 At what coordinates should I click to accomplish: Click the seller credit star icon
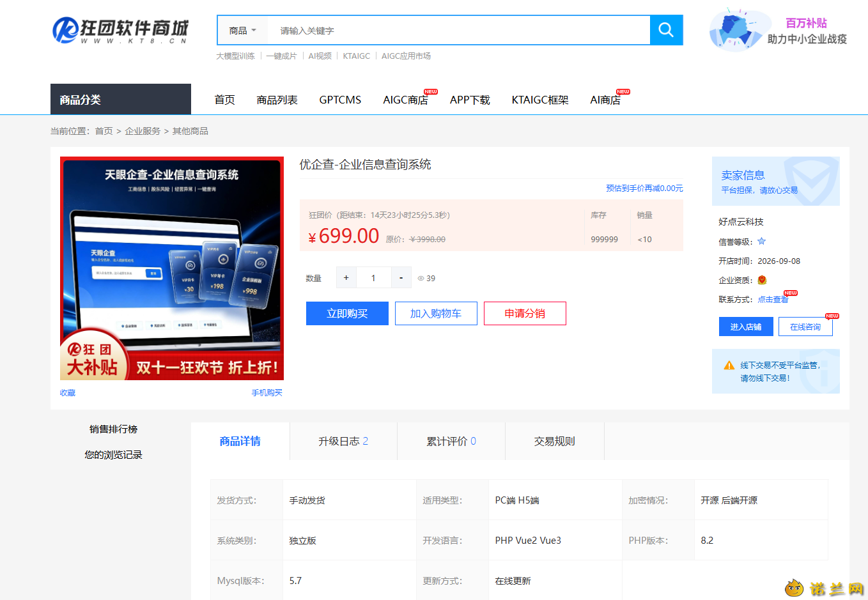coord(761,242)
